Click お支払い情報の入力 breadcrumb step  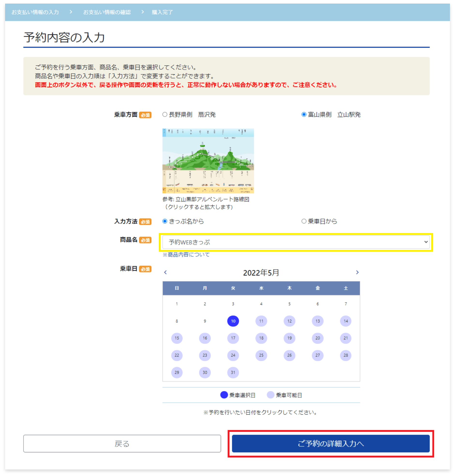pyautogui.click(x=35, y=12)
